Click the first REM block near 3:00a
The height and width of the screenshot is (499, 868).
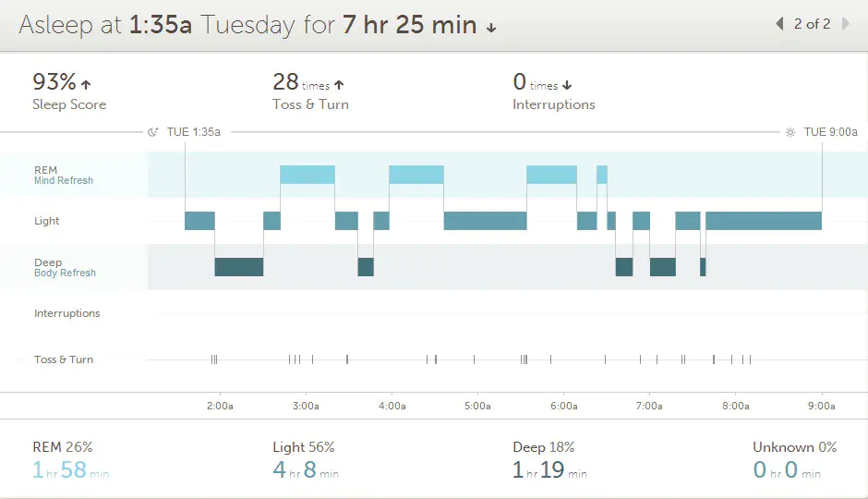[307, 175]
